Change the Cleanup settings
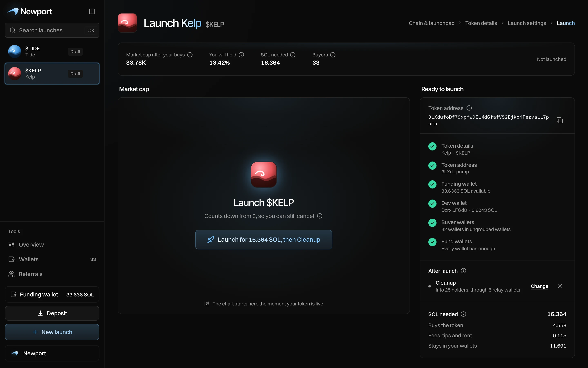588x368 pixels. click(x=539, y=286)
